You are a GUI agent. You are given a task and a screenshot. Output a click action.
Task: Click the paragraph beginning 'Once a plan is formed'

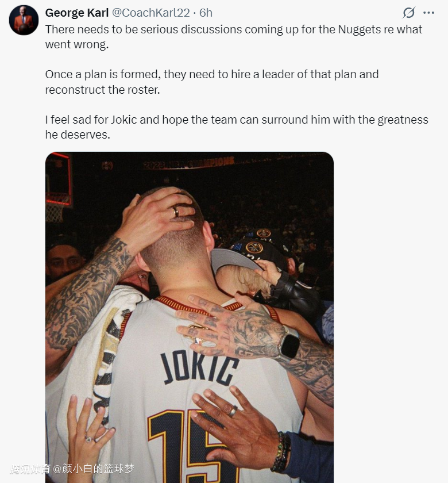212,82
